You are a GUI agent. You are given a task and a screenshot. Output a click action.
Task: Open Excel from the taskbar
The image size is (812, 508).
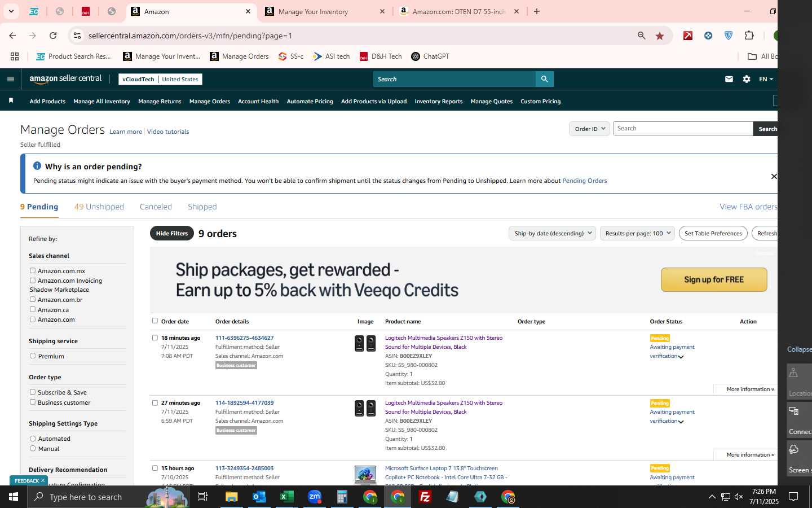click(286, 497)
